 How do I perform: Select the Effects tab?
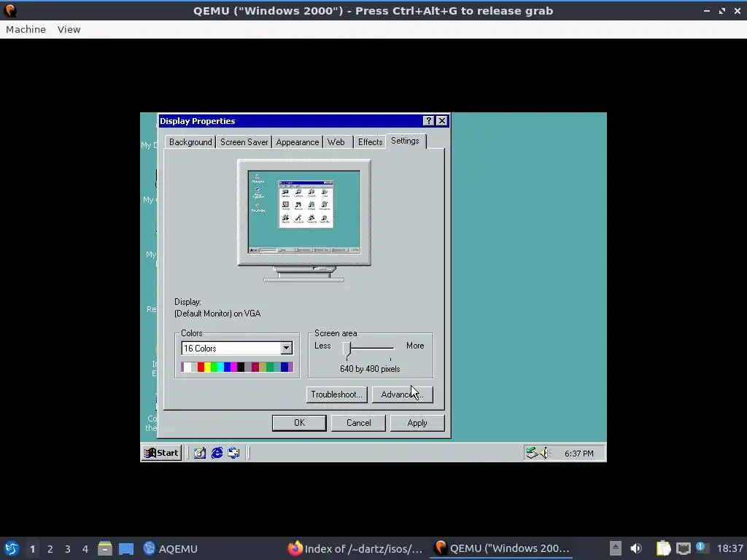[370, 142]
